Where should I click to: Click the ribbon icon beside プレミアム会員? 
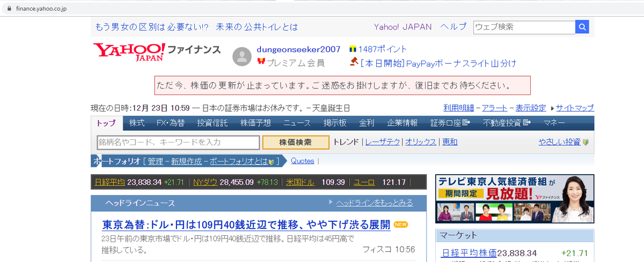pos(261,62)
